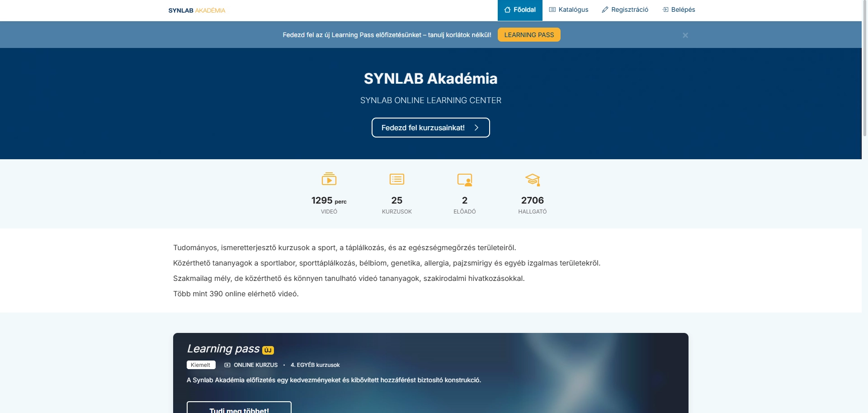Click the Kiemelt tag on the course card
868x413 pixels.
click(201, 365)
